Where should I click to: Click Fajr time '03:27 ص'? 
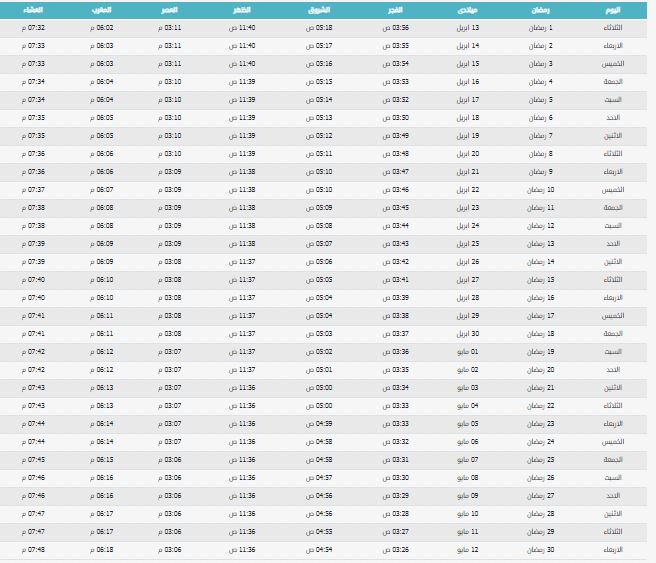[x=395, y=532]
